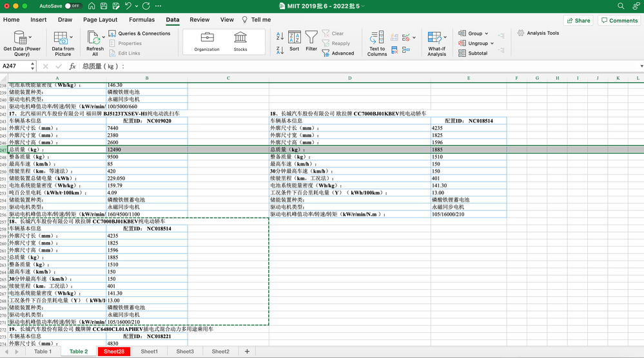
Task: Open the Page Layout ribbon tab
Action: 100,20
